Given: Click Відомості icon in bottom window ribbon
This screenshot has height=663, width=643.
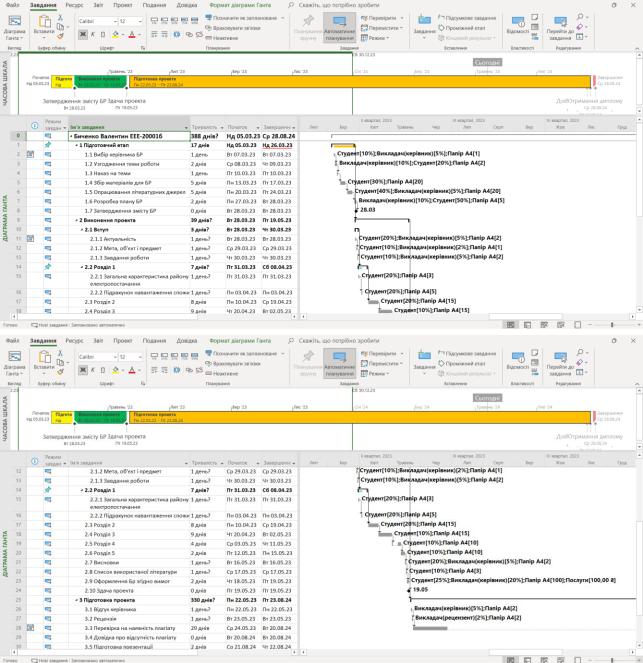Looking at the screenshot, I should 517,359.
